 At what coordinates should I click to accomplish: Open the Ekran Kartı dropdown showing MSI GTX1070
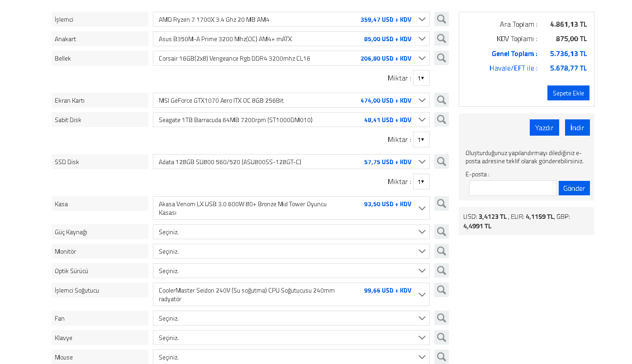click(291, 100)
